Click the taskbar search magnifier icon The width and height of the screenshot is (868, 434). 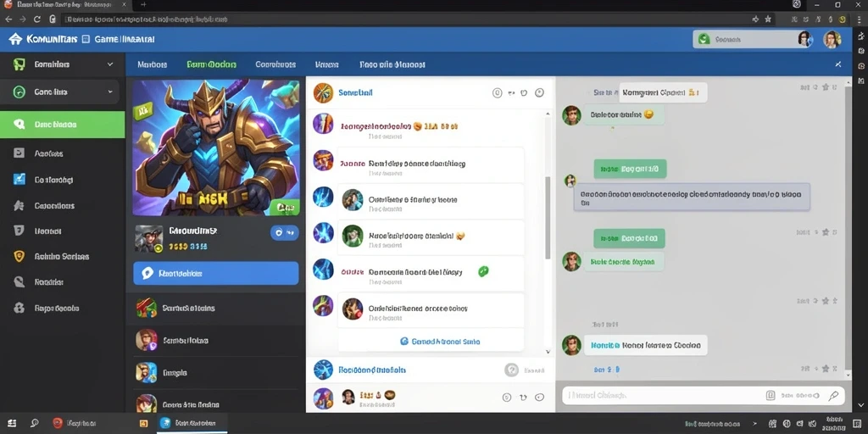pyautogui.click(x=34, y=424)
